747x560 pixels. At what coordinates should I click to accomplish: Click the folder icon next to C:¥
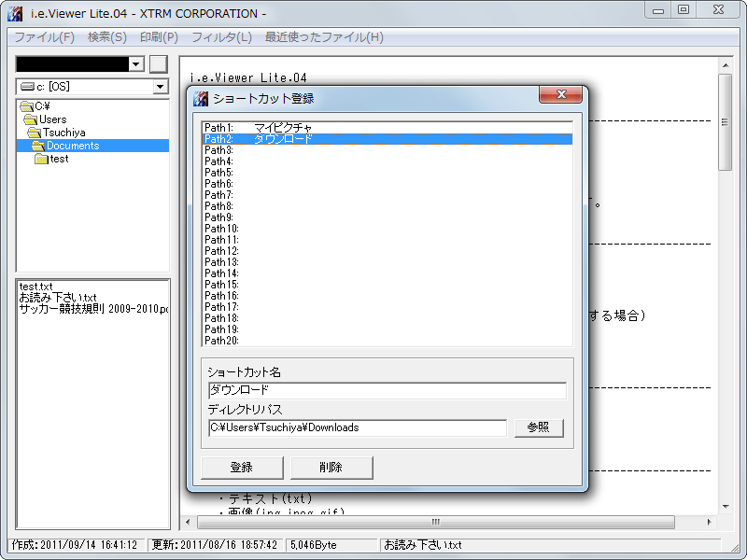click(27, 105)
